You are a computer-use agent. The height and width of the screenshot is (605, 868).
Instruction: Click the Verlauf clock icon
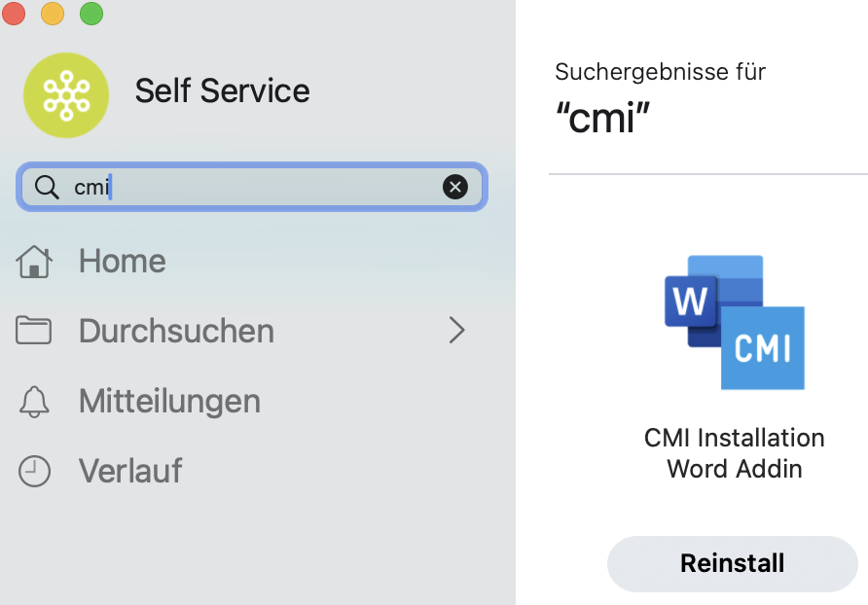[x=34, y=472]
